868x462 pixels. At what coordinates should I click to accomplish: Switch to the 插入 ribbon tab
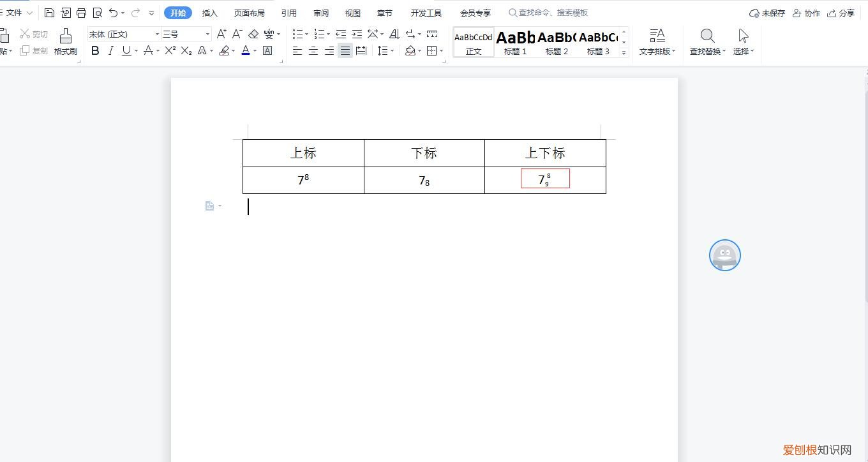coord(209,13)
